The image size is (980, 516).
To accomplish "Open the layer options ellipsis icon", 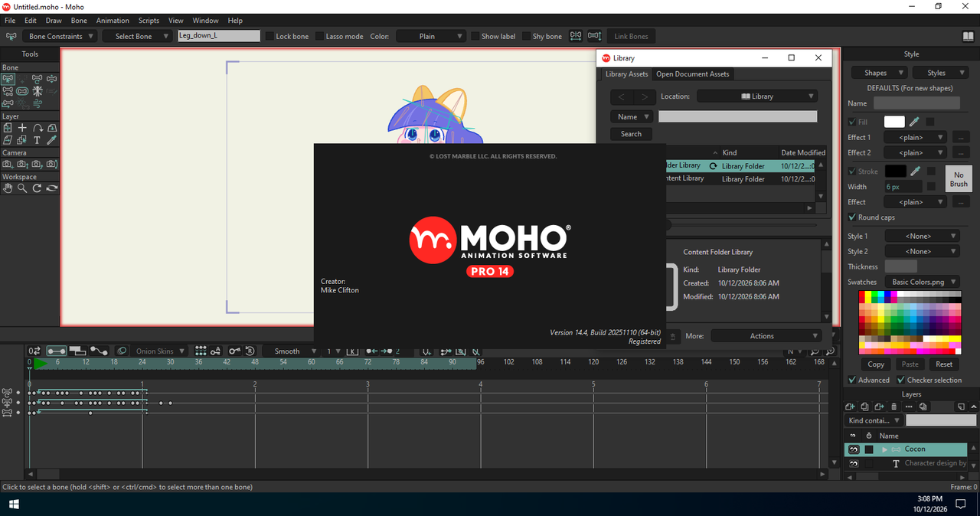I will 909,407.
